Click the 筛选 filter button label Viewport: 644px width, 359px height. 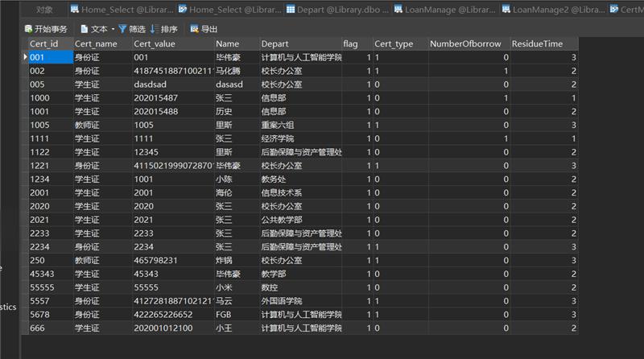(137, 29)
